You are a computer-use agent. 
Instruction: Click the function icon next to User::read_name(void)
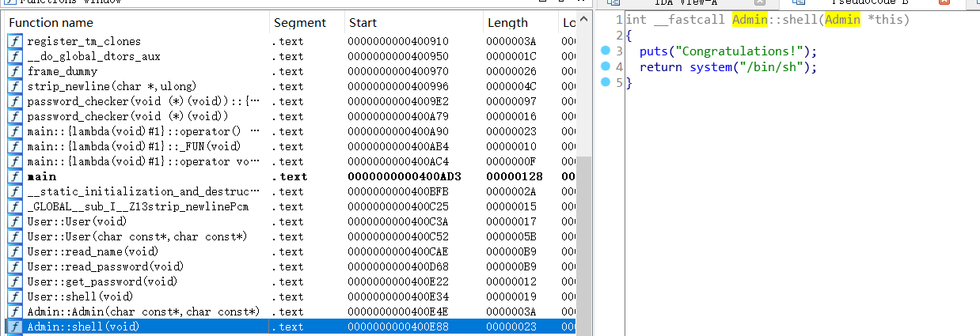tap(14, 251)
